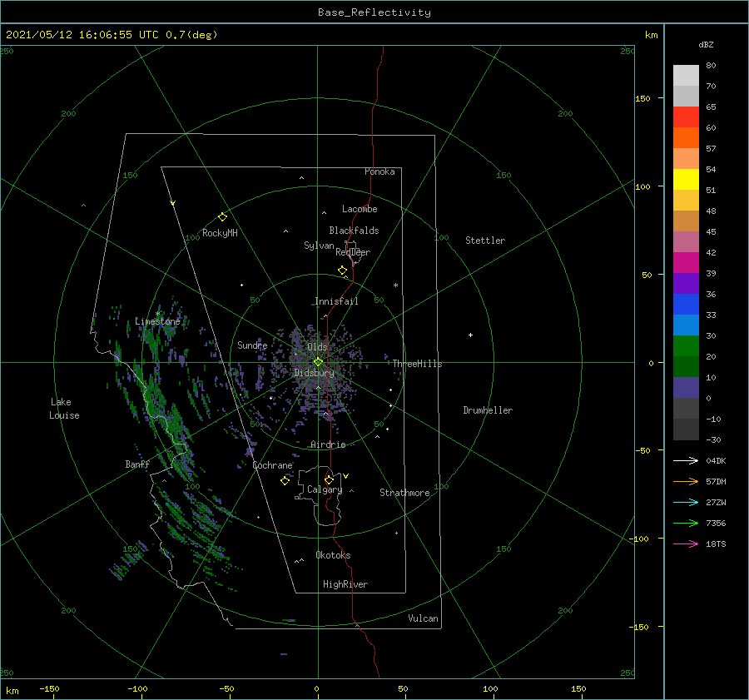Click the ThreeHills label
The height and width of the screenshot is (700, 749).
pos(418,364)
